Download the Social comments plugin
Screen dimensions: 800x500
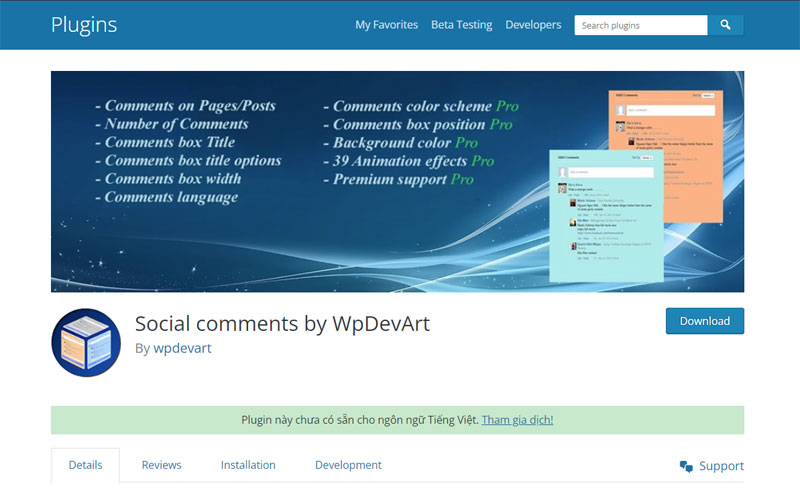tap(705, 321)
